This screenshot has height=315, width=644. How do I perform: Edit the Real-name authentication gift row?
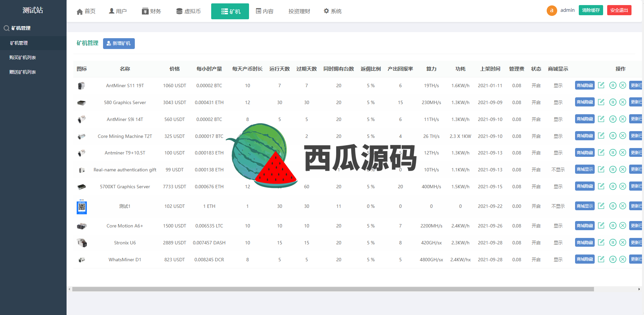[x=601, y=169]
